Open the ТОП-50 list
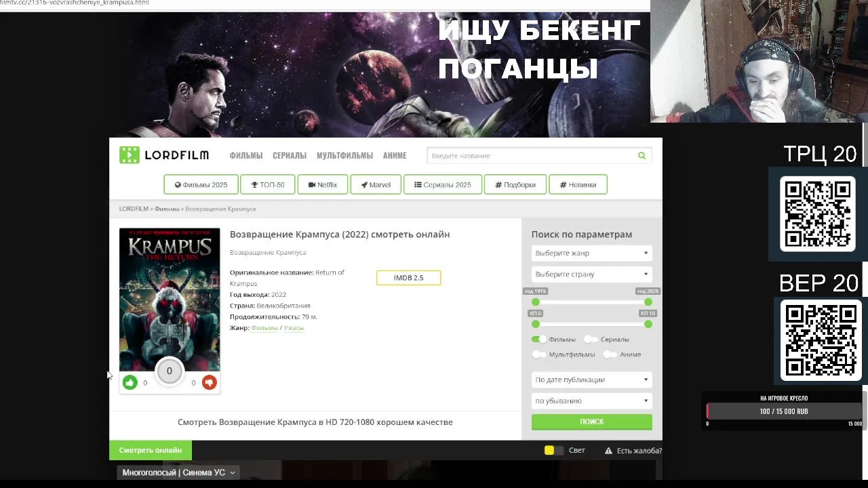The image size is (868, 488). coord(267,184)
